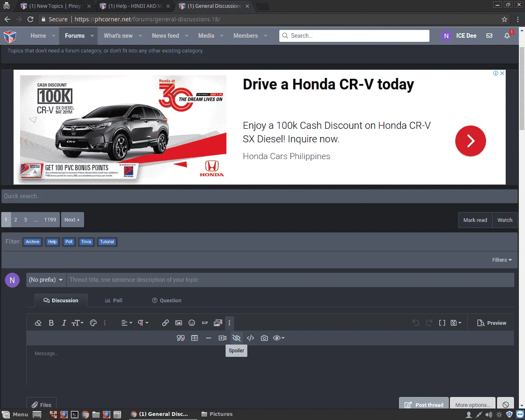The image size is (525, 420).
Task: Open the drafts save dropdown
Action: click(456, 323)
